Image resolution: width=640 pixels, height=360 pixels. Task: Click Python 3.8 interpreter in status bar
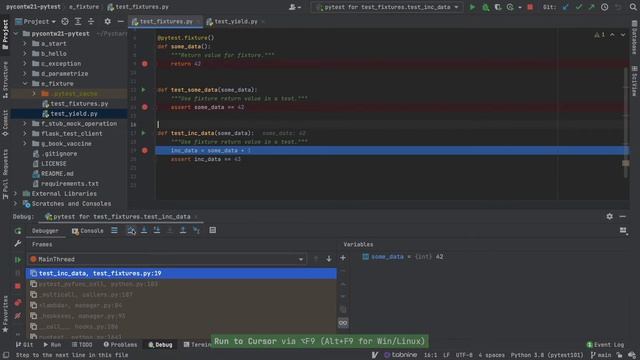coord(547,355)
